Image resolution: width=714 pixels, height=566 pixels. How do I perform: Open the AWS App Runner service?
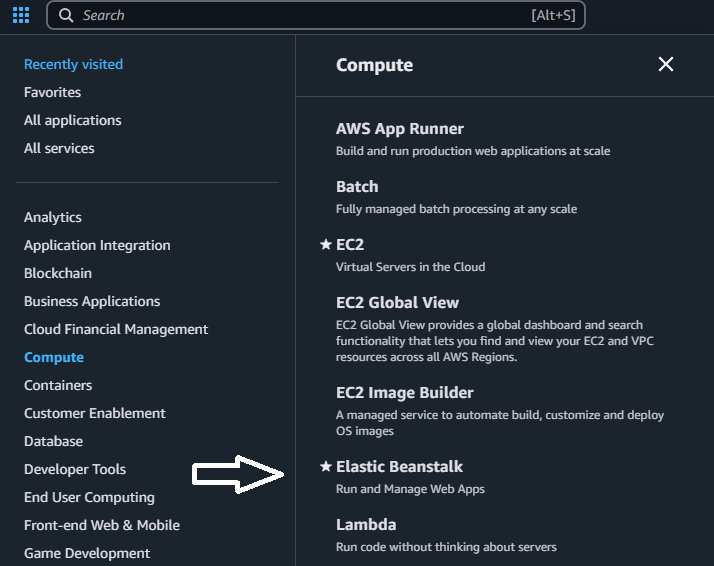pos(400,129)
